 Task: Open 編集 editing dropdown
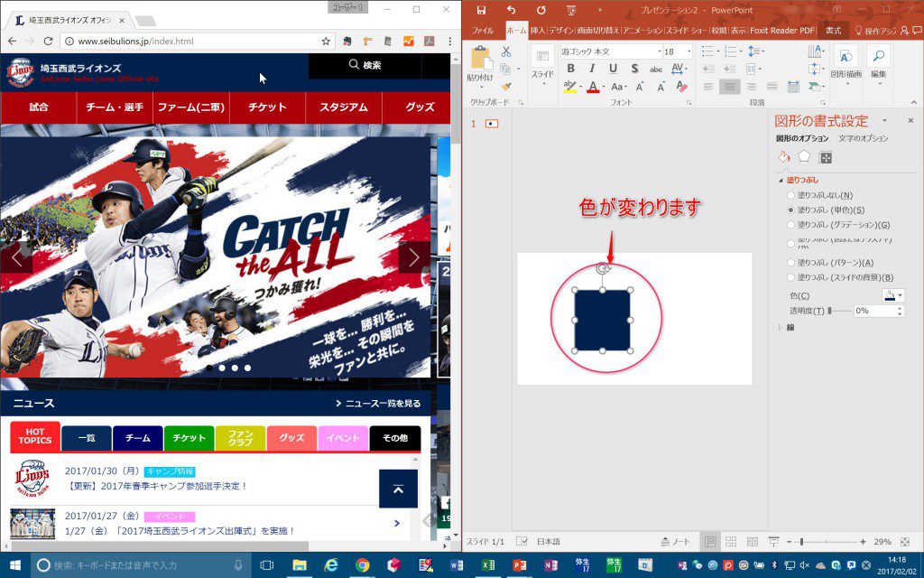[879, 66]
